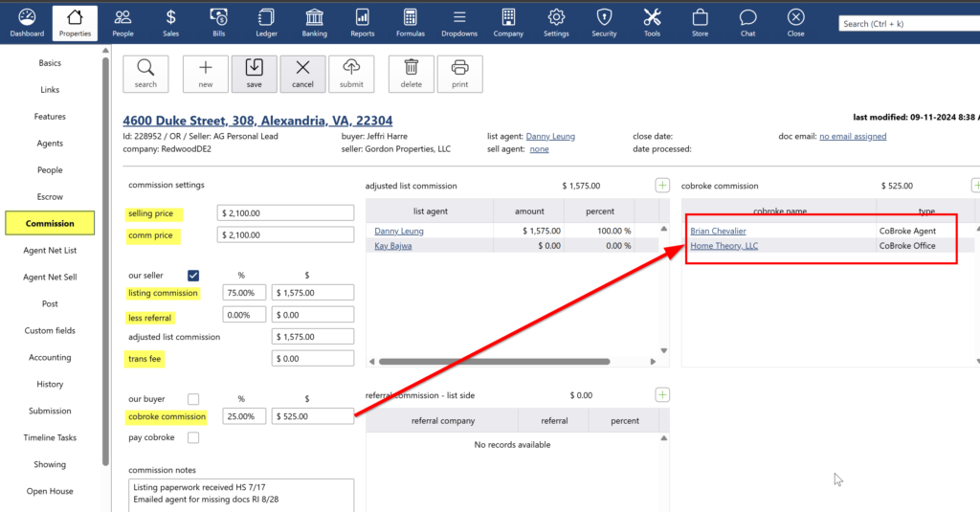The height and width of the screenshot is (512, 980).
Task: Open list agent Danny Leung link in header
Action: [550, 136]
